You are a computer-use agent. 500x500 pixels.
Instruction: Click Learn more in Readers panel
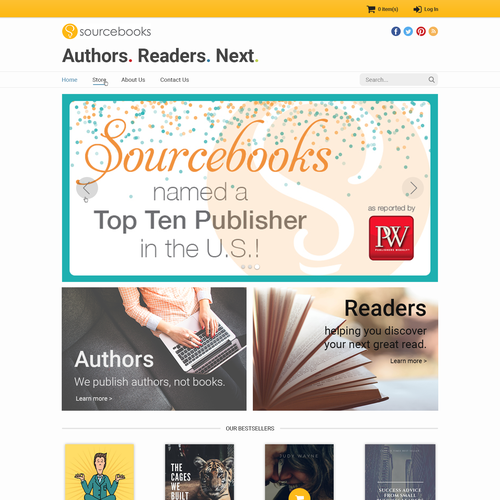click(x=408, y=361)
